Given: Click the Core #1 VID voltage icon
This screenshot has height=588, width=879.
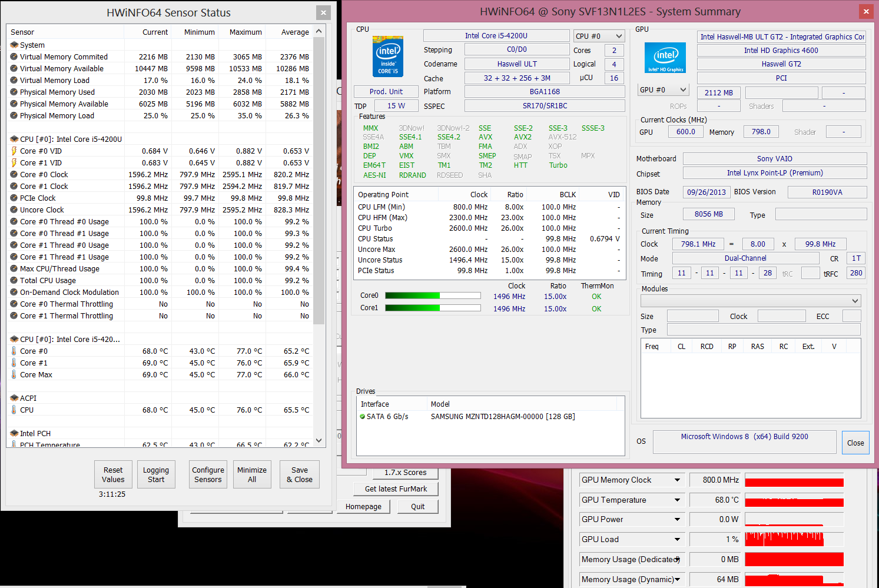Looking at the screenshot, I should (x=14, y=163).
